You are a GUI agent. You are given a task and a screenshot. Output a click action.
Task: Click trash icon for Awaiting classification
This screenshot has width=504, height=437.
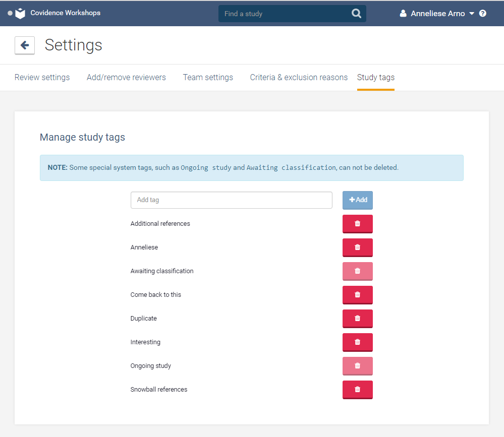click(357, 271)
